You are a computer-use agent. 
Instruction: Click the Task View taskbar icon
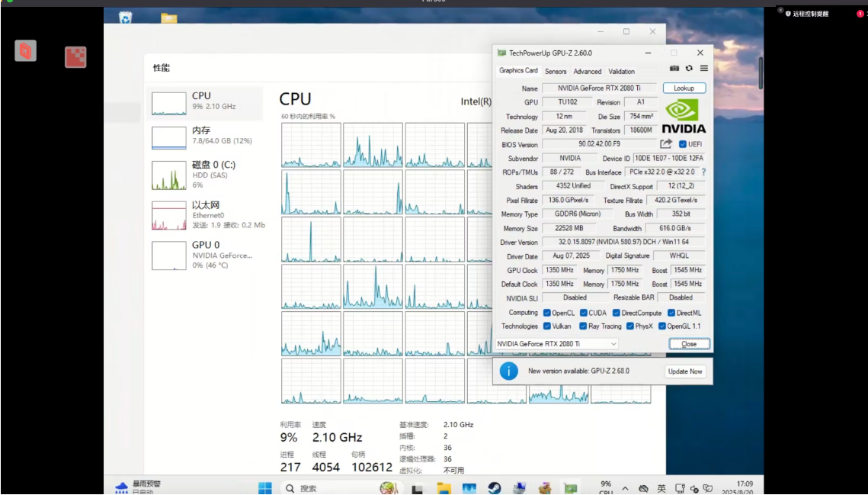coord(418,488)
